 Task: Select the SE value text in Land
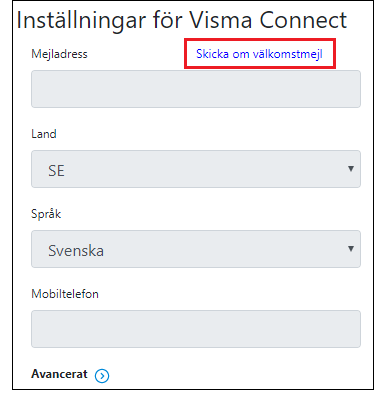(x=56, y=171)
